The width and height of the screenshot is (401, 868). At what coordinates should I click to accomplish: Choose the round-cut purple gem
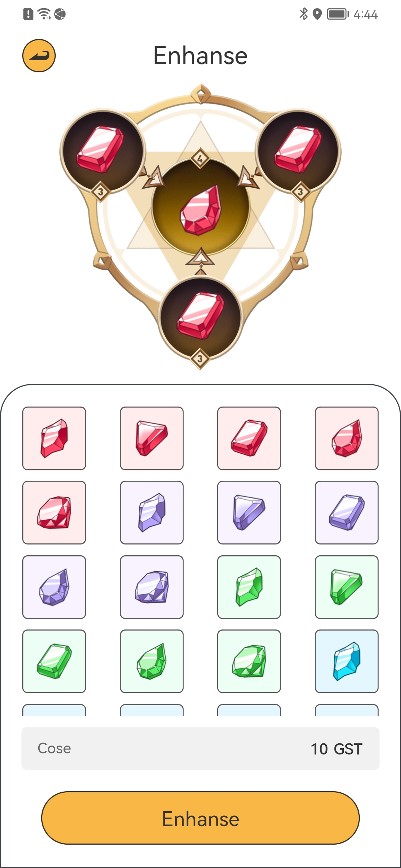point(152,587)
